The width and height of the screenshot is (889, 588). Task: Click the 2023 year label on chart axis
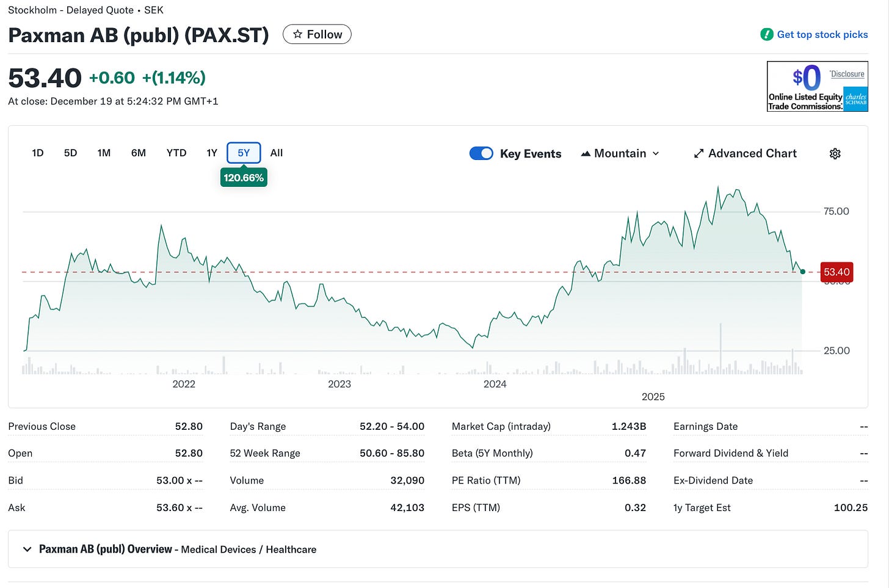[339, 384]
